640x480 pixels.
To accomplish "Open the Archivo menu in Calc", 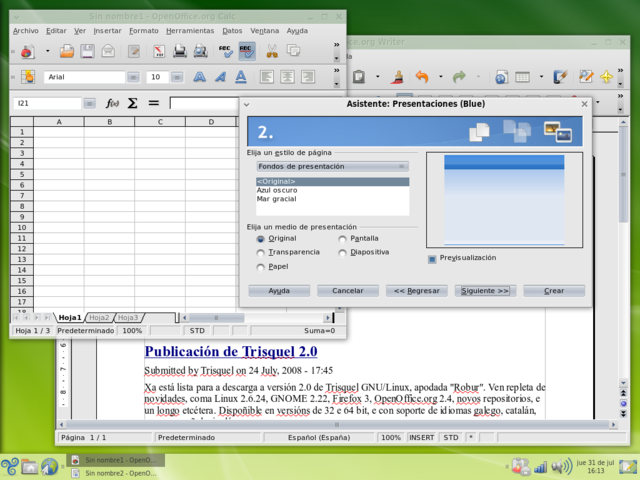I will (25, 31).
